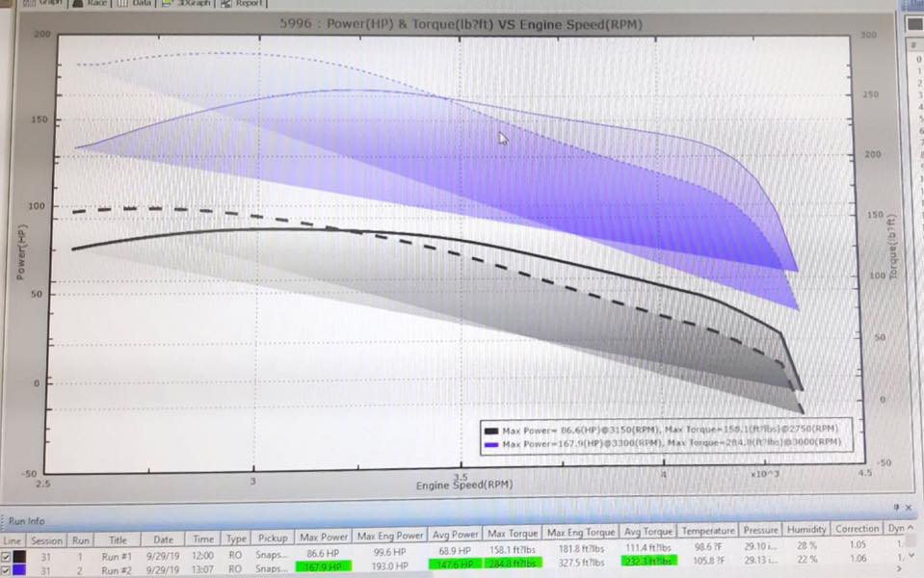Click the blue color swatch for Run #2

pos(19,570)
